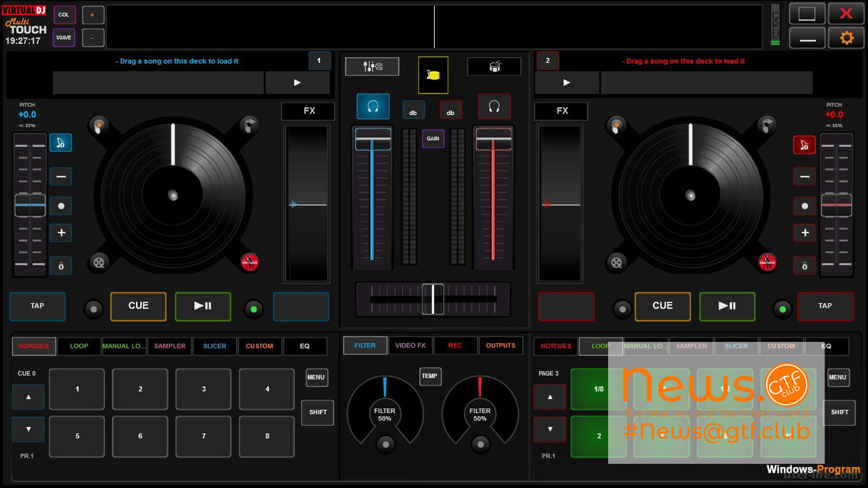Toggle deck 2 pitch lock padlock icon
Image resolution: width=868 pixels, height=488 pixels.
coord(804,265)
